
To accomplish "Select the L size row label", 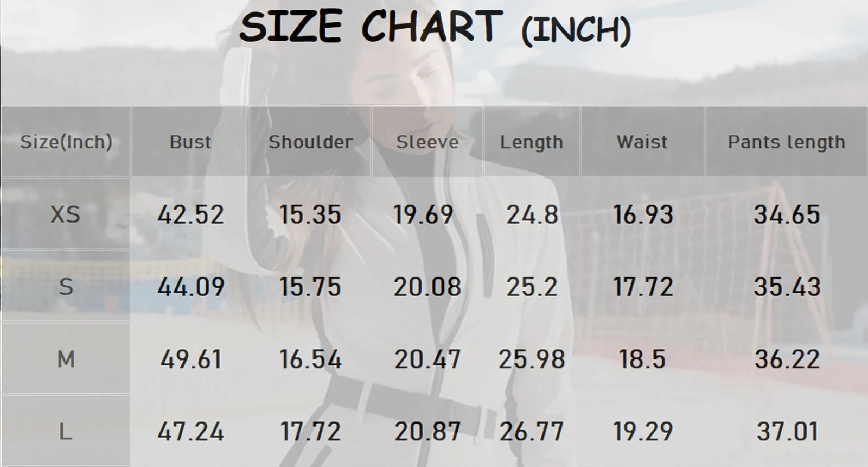I will [x=66, y=432].
